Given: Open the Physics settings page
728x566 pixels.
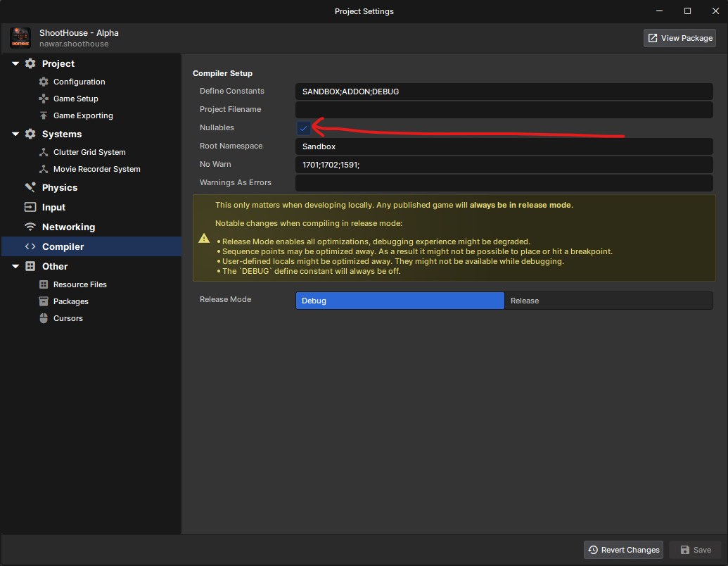Looking at the screenshot, I should coord(59,187).
